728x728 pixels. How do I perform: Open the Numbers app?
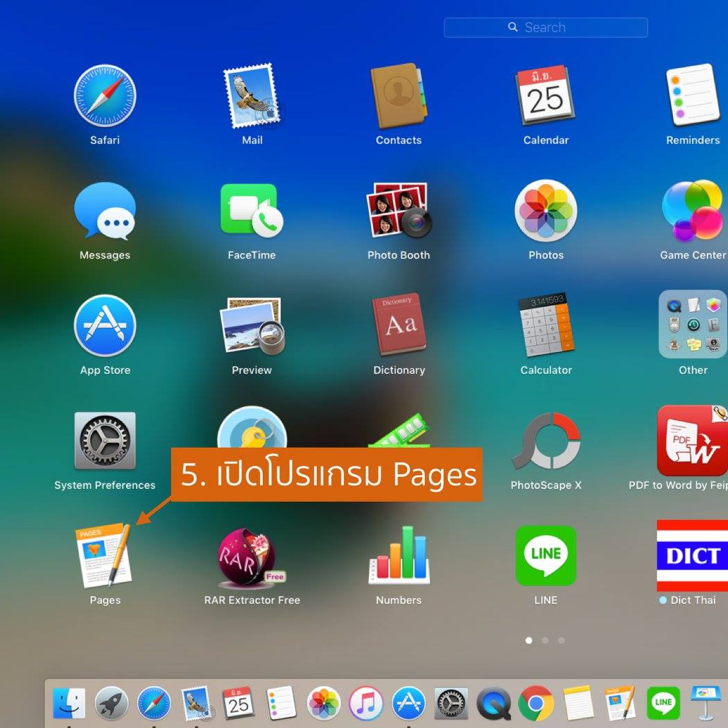tap(399, 555)
